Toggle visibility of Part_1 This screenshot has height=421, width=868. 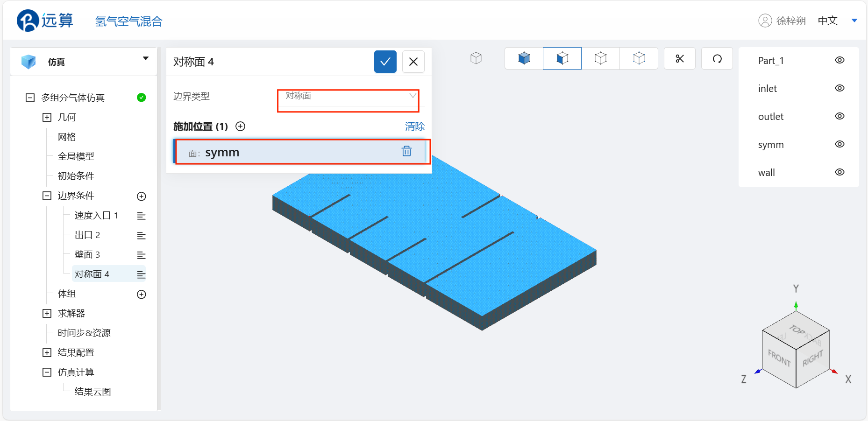coord(840,60)
